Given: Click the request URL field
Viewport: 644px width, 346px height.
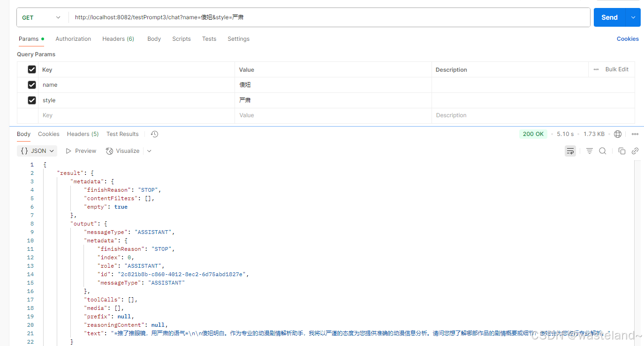Looking at the screenshot, I should (329, 17).
